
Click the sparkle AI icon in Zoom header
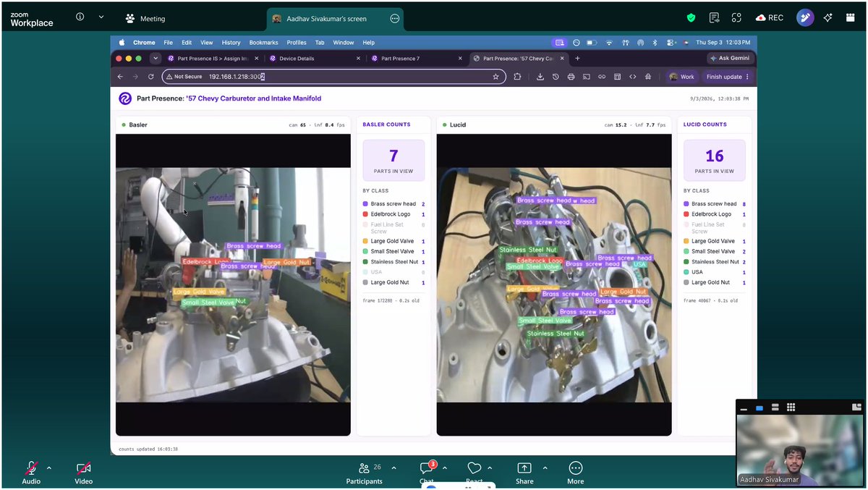pyautogui.click(x=828, y=18)
